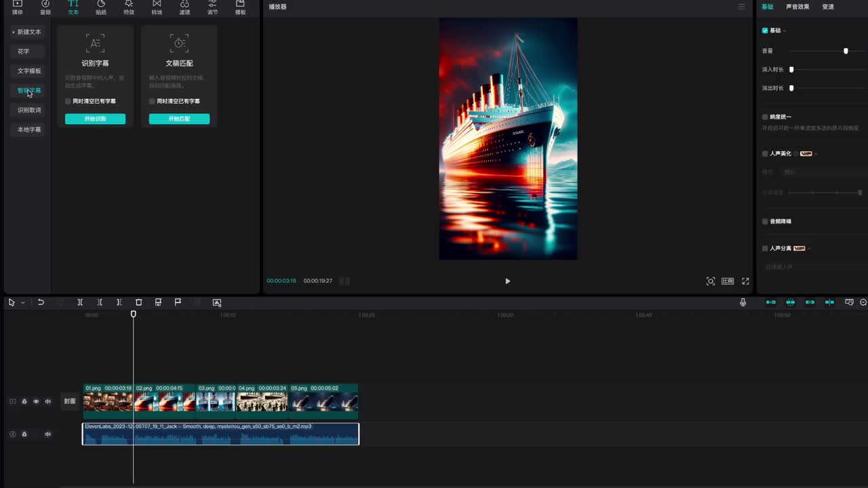
Task: Switch to the 变速 tab
Action: point(828,7)
